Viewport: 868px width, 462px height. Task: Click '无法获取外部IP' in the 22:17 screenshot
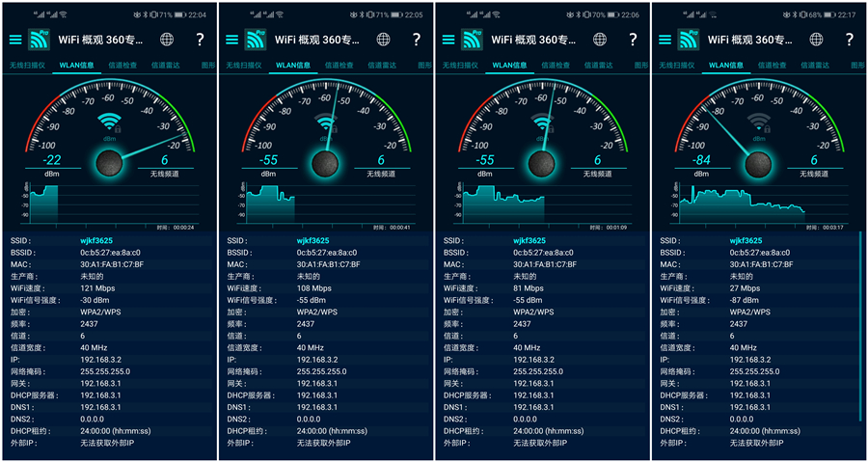click(757, 443)
